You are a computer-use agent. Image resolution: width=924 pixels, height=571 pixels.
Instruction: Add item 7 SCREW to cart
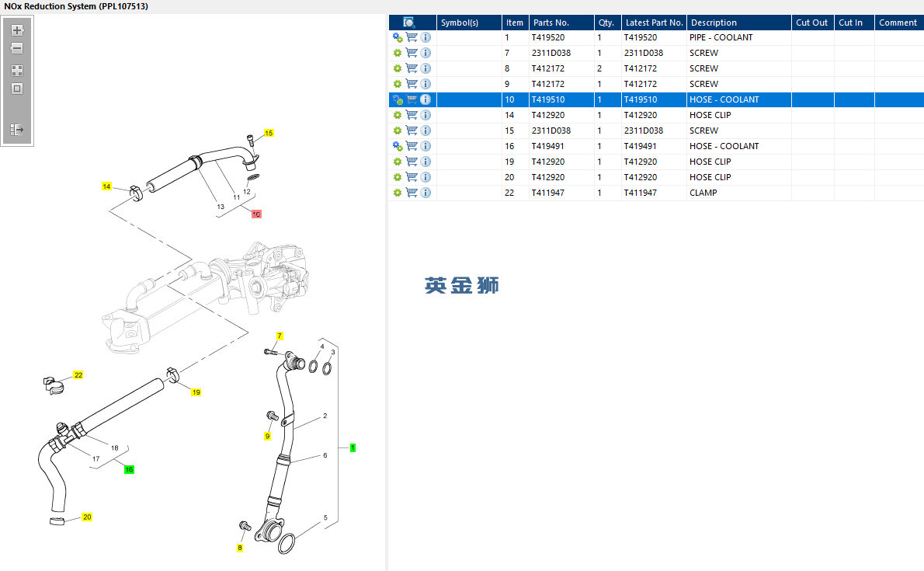(412, 53)
